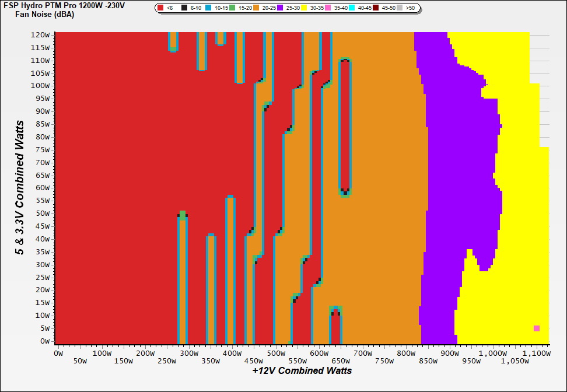
Task: Click the +12V Combined Watts axis label
Action: pos(302,370)
